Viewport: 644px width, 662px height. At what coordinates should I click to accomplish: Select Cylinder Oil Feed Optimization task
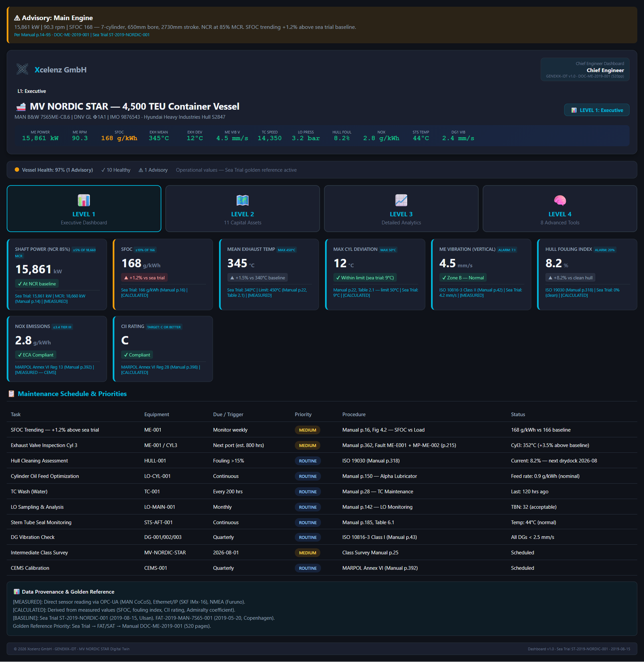(322, 476)
